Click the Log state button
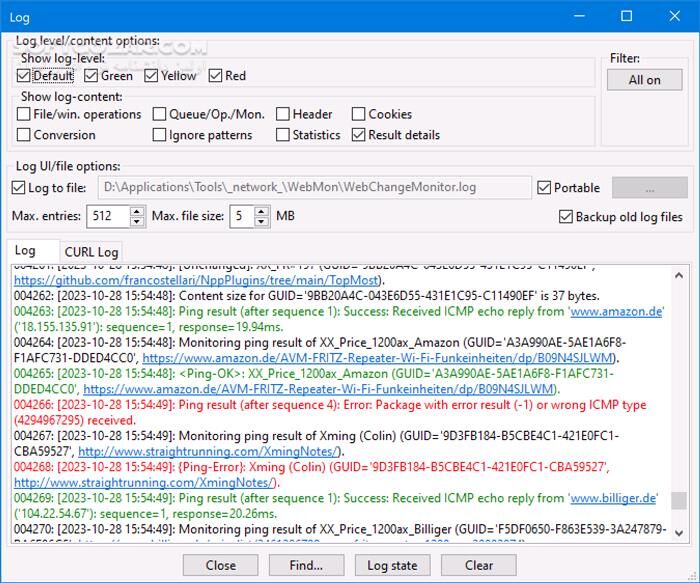 [x=392, y=565]
